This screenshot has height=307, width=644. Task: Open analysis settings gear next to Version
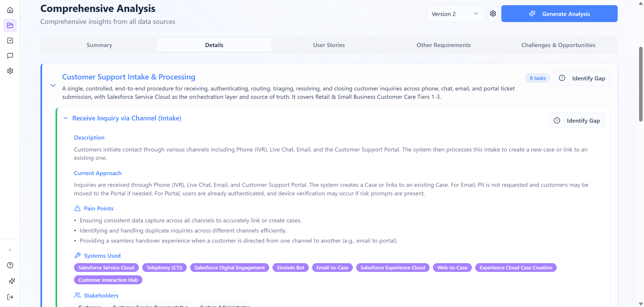click(x=493, y=14)
